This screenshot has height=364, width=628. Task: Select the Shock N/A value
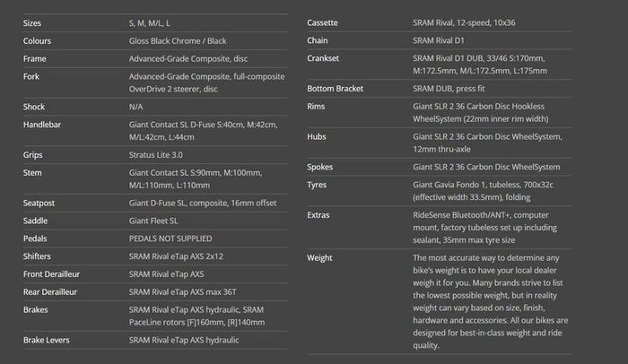(x=135, y=107)
